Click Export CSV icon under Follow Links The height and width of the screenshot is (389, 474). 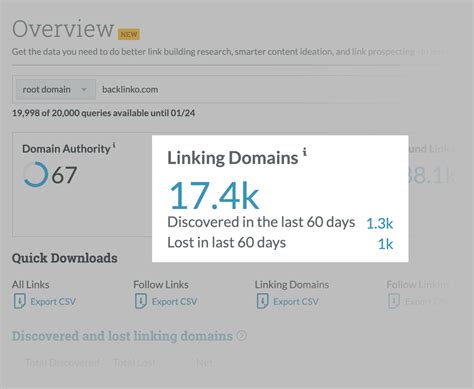(141, 301)
